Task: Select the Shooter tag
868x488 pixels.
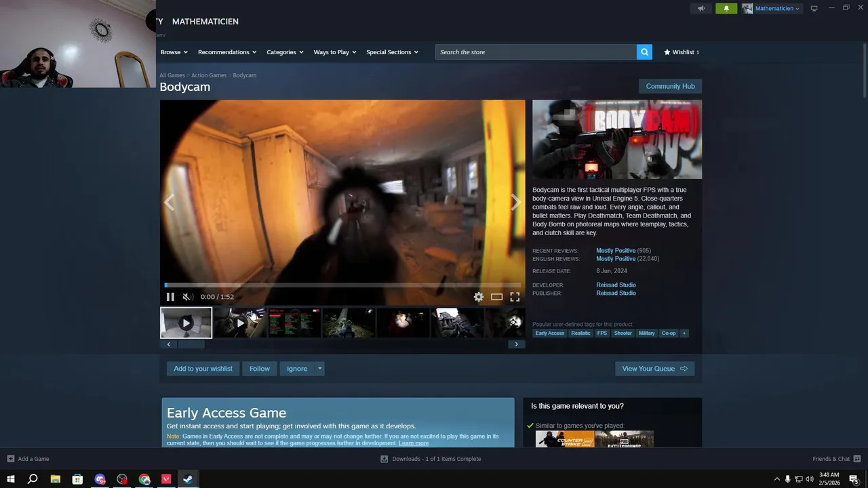Action: (623, 333)
